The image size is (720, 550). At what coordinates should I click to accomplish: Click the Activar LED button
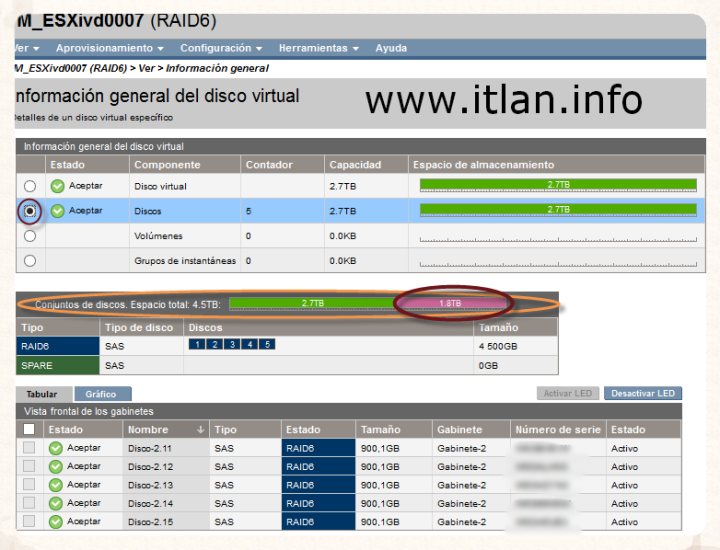click(x=567, y=393)
